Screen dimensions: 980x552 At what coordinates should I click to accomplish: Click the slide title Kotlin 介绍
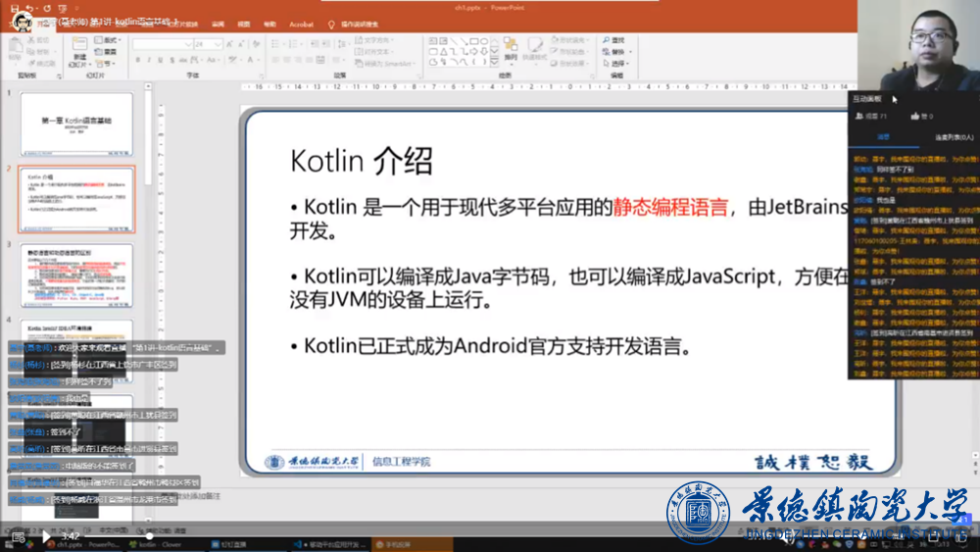[362, 162]
